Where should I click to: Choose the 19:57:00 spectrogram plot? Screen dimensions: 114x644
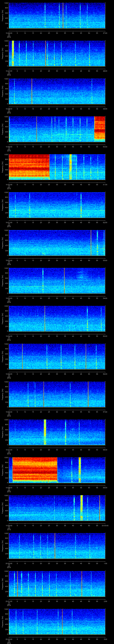57,432
